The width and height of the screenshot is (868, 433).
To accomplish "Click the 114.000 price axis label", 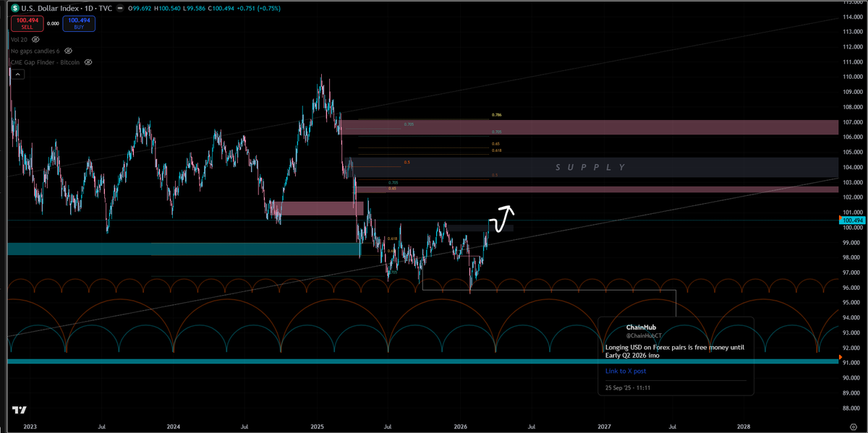I will coord(854,17).
